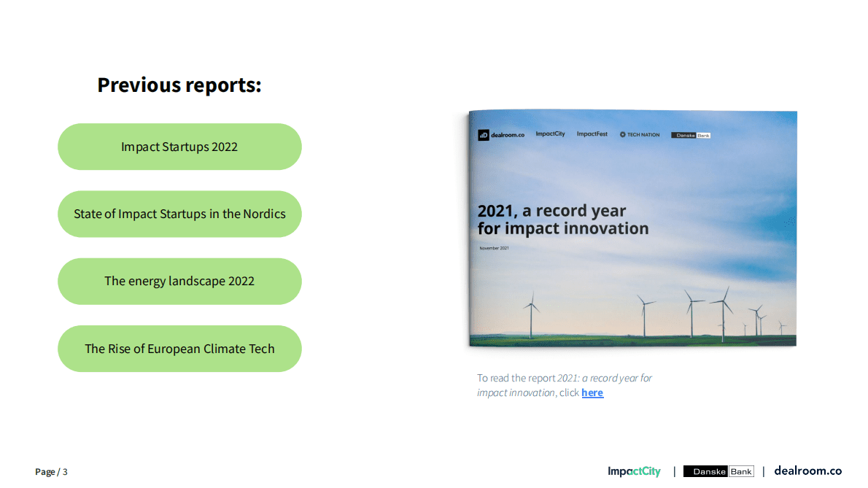Click the dealroom.co logo in the footer
The height and width of the screenshot is (488, 868).
pyautogui.click(x=807, y=471)
